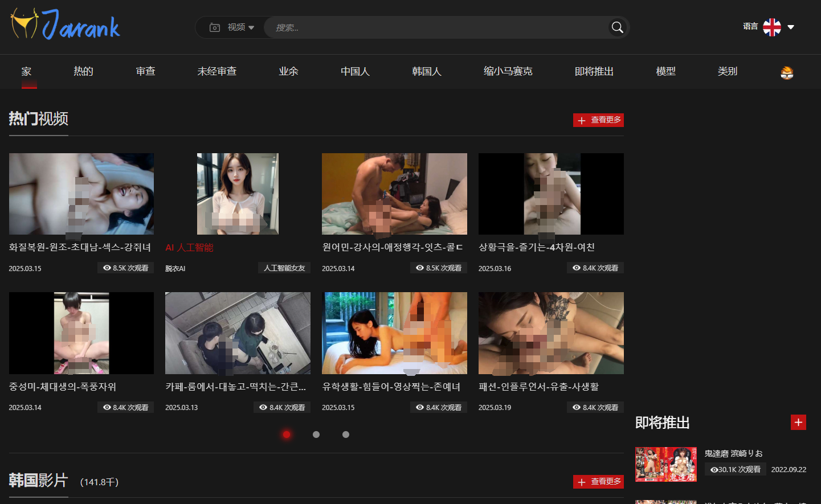Screen dimensions: 821x504
Task: Click the Javrank logo
Action: pos(65,24)
